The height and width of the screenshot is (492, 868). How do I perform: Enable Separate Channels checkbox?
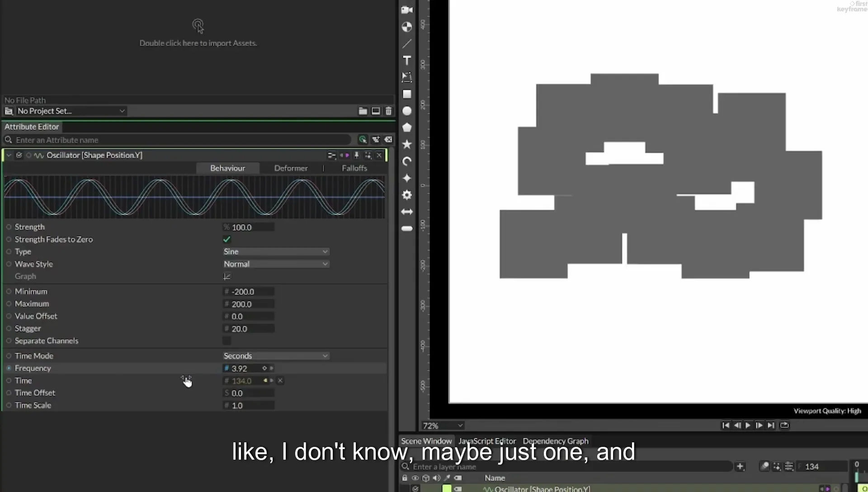point(227,341)
